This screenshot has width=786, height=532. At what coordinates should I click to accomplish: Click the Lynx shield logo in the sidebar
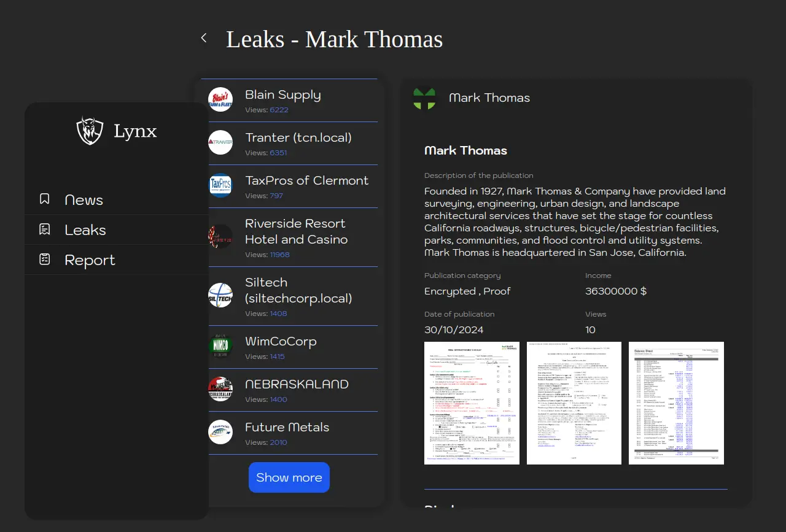(x=90, y=131)
